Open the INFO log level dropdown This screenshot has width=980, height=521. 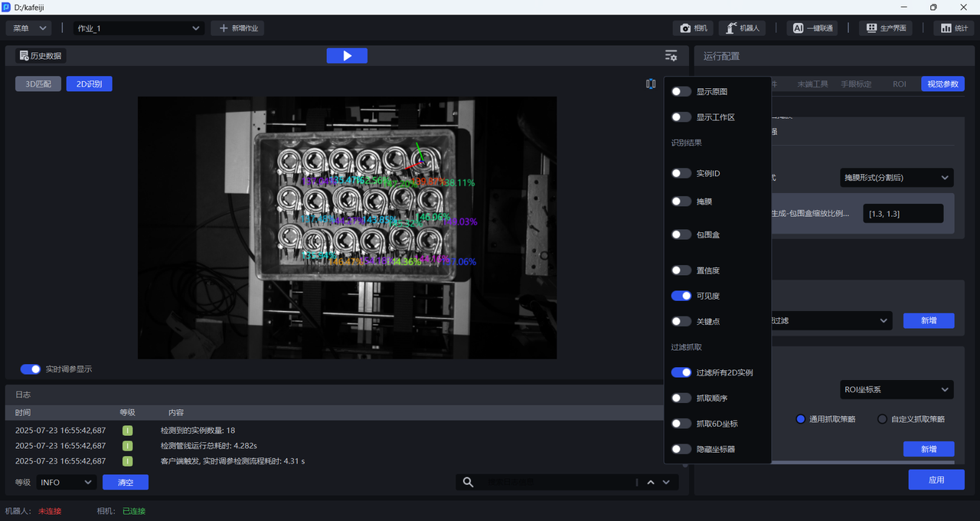[66, 482]
